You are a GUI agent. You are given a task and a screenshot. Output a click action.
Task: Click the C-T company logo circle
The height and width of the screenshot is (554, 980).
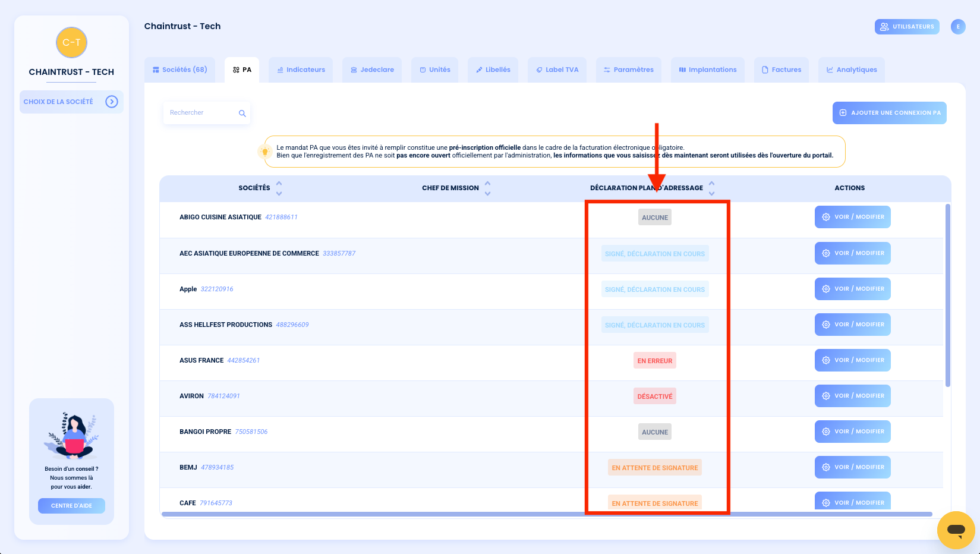tap(71, 42)
